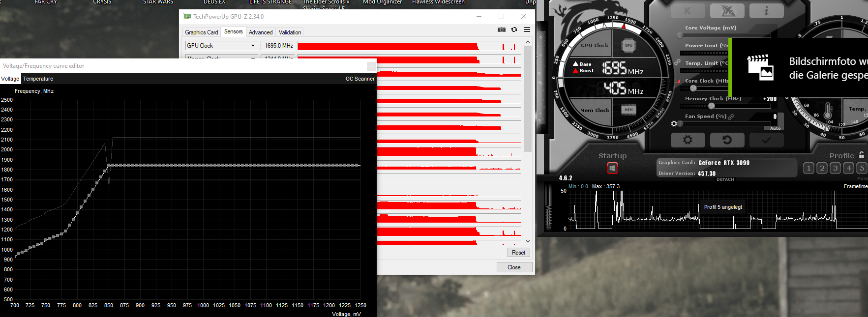Image resolution: width=868 pixels, height=317 pixels.
Task: Click the GPU-Z sensor list scrollbar thumb
Action: pyautogui.click(x=528, y=99)
